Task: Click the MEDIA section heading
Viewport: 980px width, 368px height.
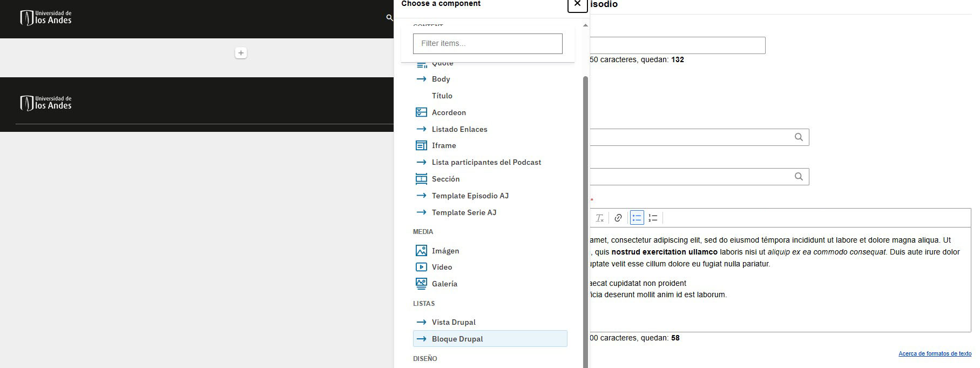Action: point(423,232)
